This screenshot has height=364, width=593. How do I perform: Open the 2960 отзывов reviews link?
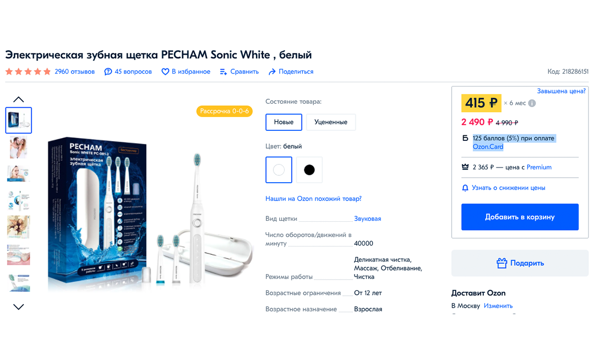click(x=75, y=72)
